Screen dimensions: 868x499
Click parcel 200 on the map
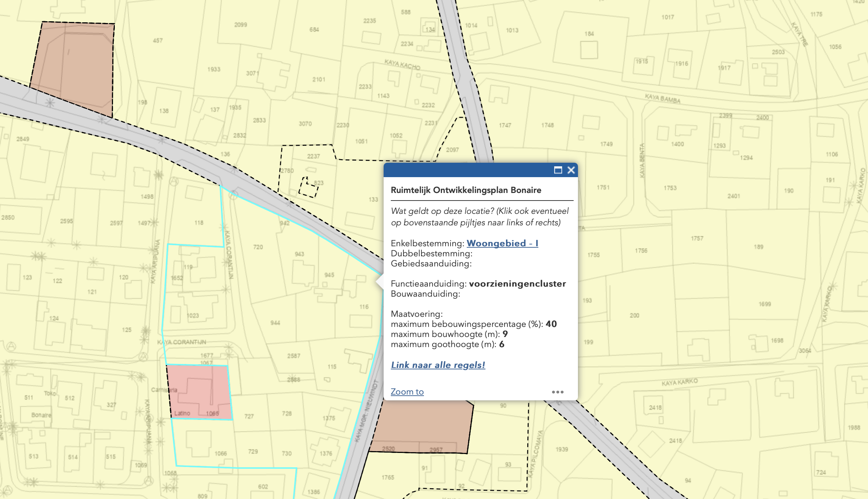(x=634, y=315)
